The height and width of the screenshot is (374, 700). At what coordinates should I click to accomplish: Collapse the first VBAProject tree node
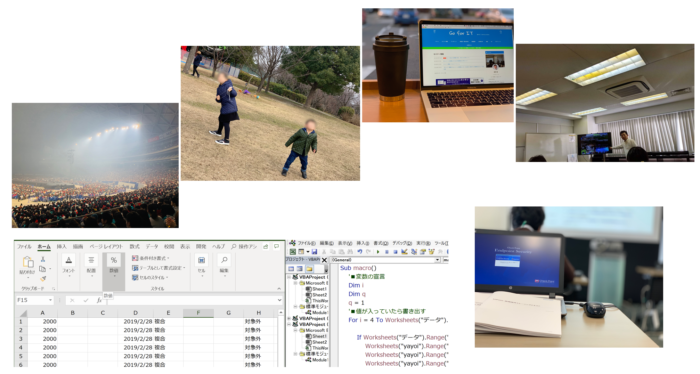(x=289, y=277)
